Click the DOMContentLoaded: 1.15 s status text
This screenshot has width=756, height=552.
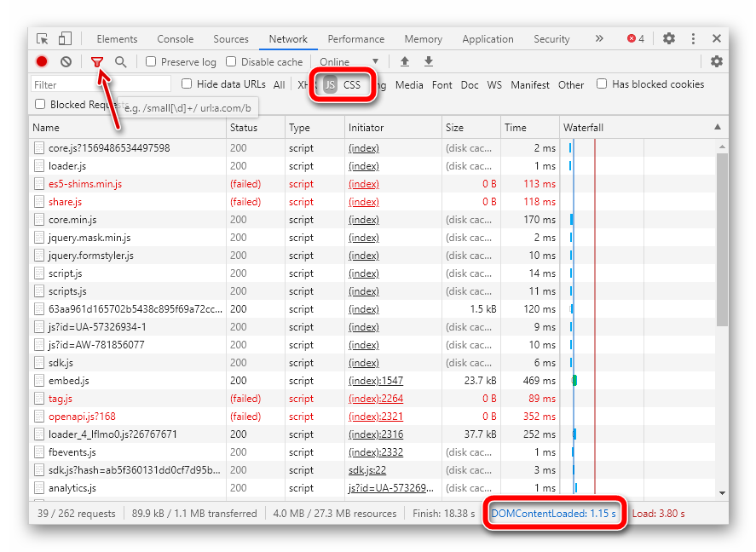point(553,514)
